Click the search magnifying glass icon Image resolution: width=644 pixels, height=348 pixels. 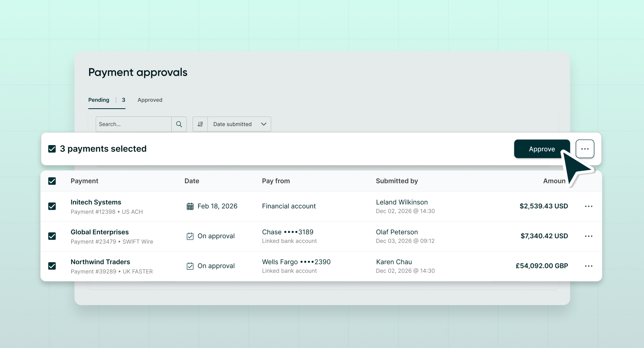pyautogui.click(x=179, y=124)
